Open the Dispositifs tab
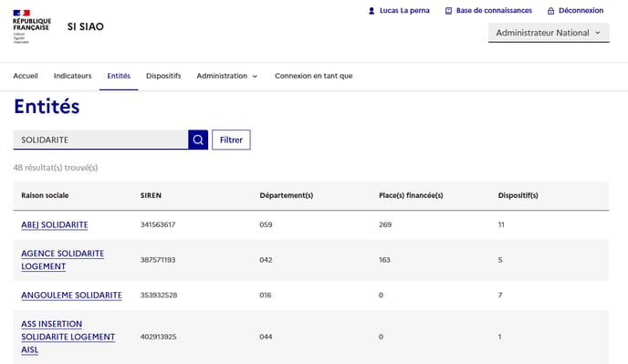This screenshot has width=628, height=364. click(163, 76)
